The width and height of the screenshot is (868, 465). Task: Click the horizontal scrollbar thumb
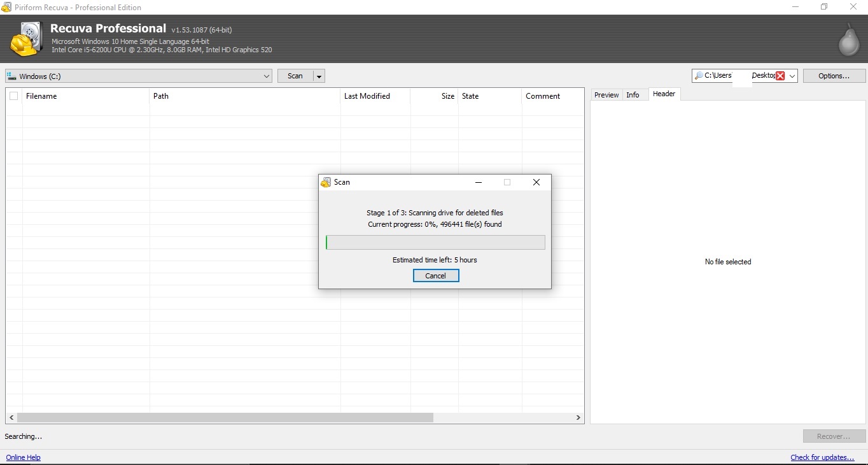tap(225, 418)
